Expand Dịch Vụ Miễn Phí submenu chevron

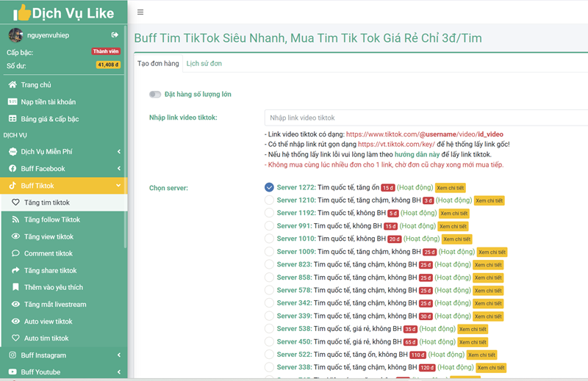coord(119,151)
